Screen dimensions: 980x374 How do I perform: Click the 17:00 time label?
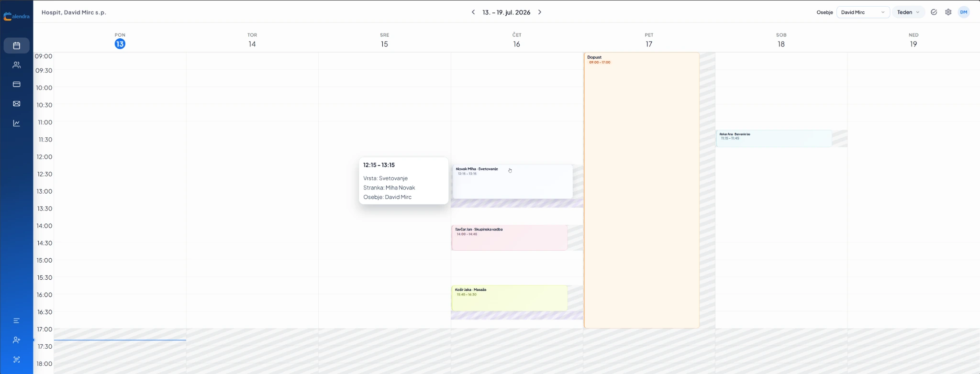click(x=44, y=329)
